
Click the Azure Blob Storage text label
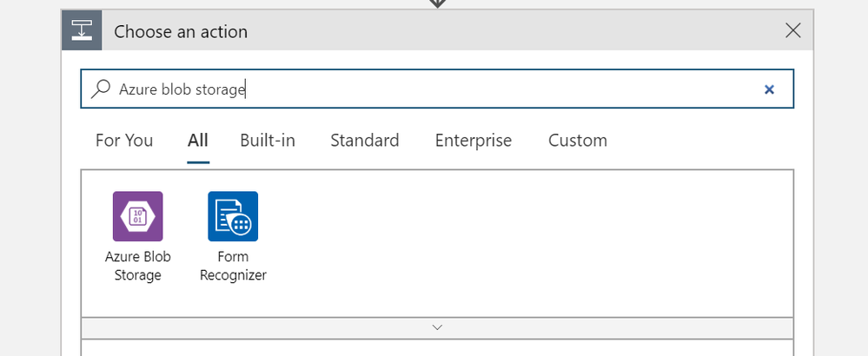click(138, 266)
